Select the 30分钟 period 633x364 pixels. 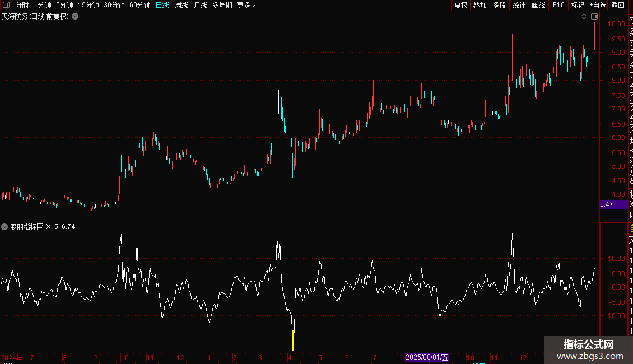pos(114,5)
